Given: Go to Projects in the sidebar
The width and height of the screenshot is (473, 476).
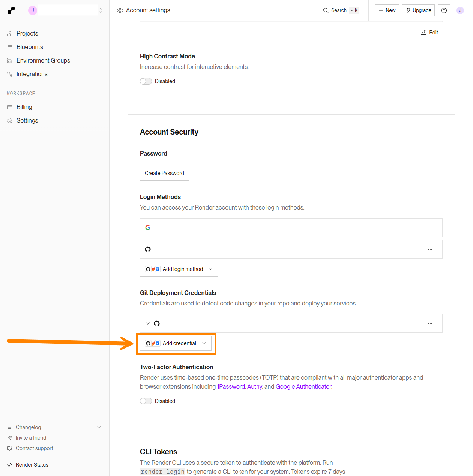Looking at the screenshot, I should (27, 33).
